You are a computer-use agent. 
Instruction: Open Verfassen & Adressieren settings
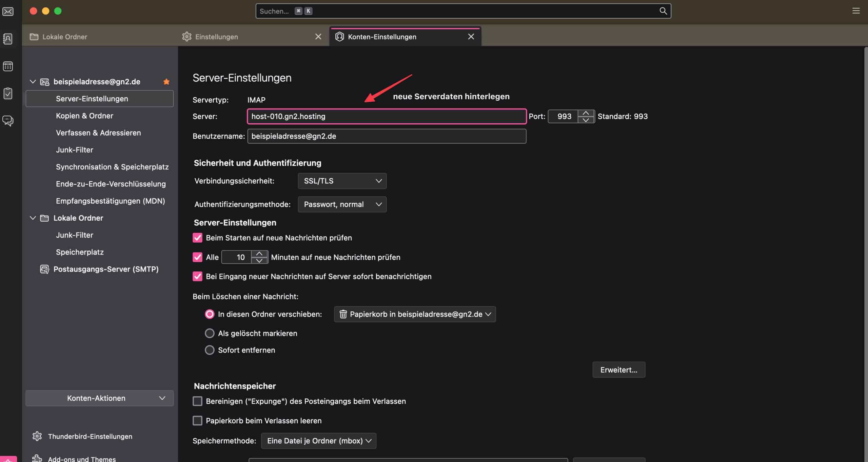coord(98,133)
